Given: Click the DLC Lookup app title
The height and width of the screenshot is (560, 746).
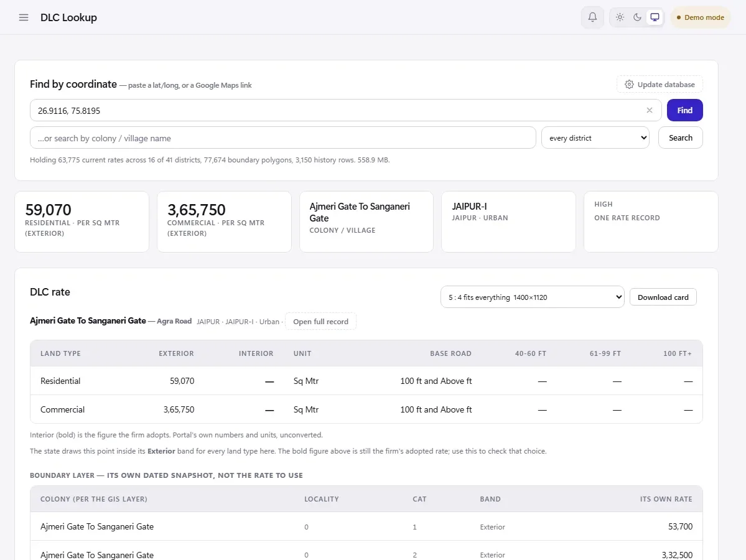Looking at the screenshot, I should (x=68, y=17).
